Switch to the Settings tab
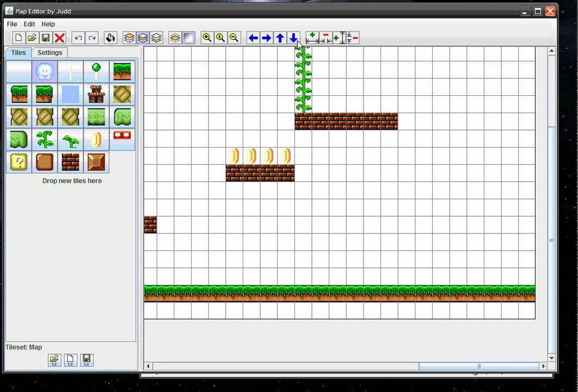The image size is (578, 392). [x=50, y=52]
